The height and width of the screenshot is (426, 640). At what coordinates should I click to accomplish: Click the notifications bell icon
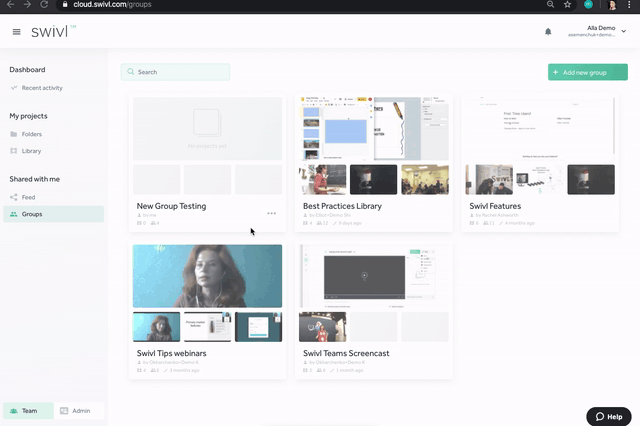click(548, 32)
